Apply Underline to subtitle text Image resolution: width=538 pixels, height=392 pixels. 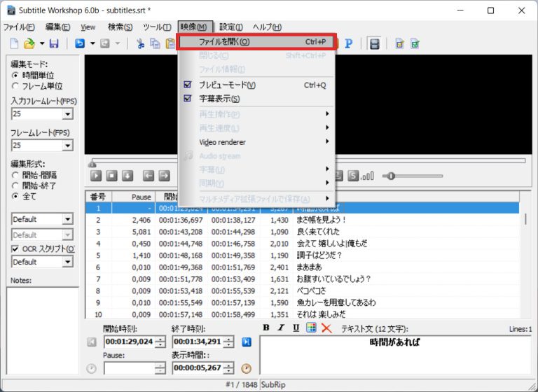(296, 328)
